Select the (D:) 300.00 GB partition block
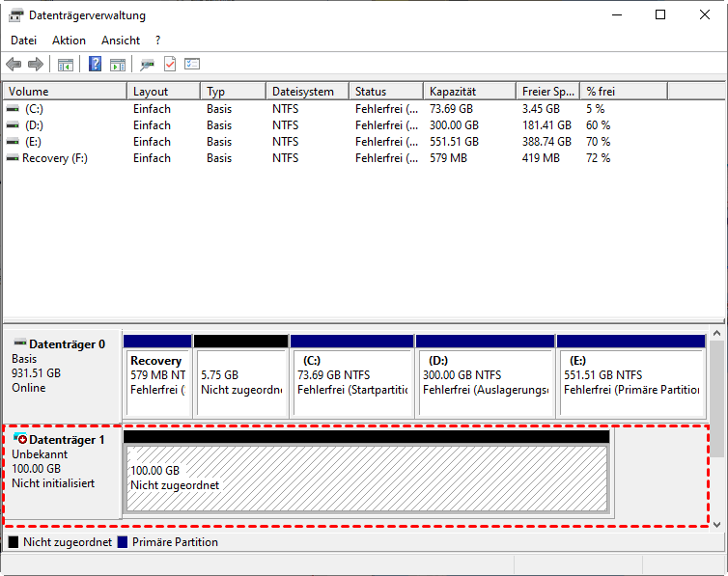Image resolution: width=728 pixels, height=576 pixels. (486, 375)
